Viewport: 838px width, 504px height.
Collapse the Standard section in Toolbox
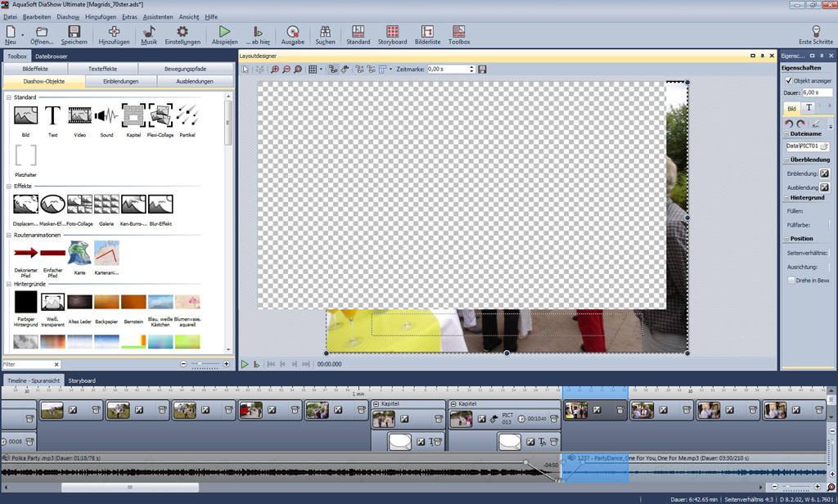[9, 97]
